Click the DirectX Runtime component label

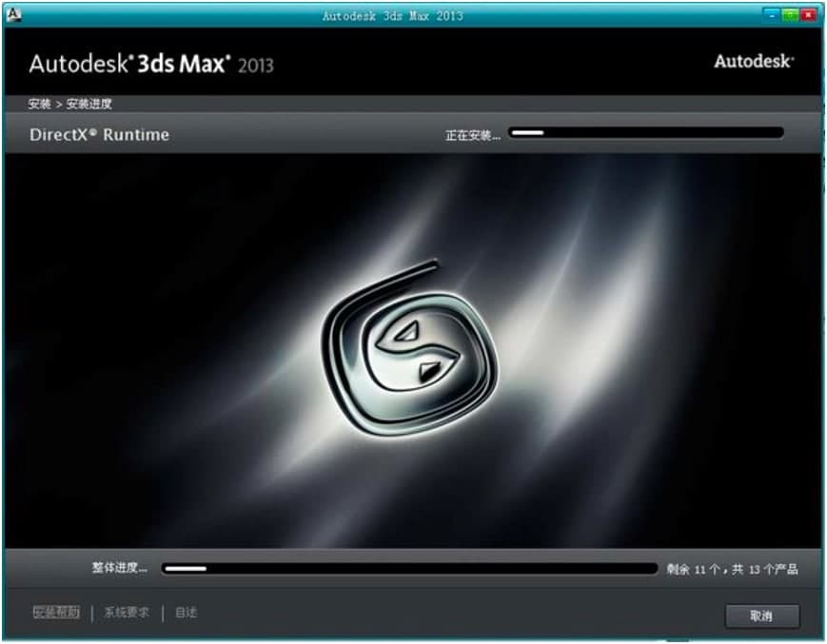click(x=100, y=134)
